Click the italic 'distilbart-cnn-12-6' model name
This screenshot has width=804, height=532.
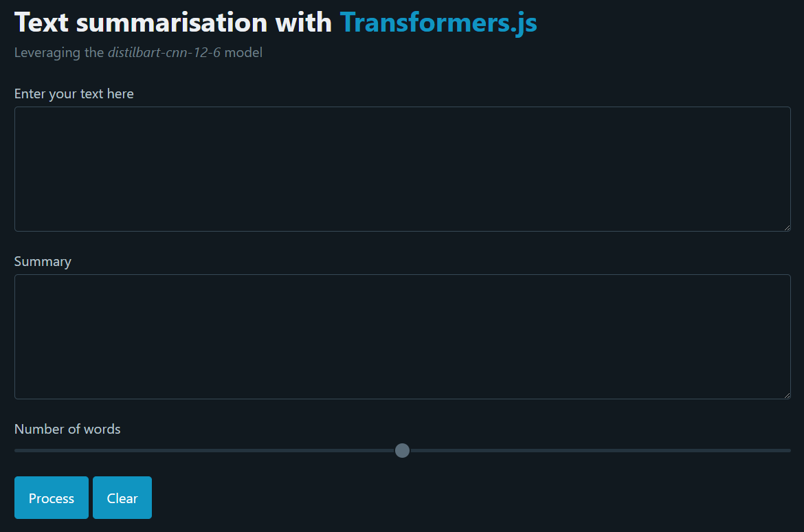164,52
